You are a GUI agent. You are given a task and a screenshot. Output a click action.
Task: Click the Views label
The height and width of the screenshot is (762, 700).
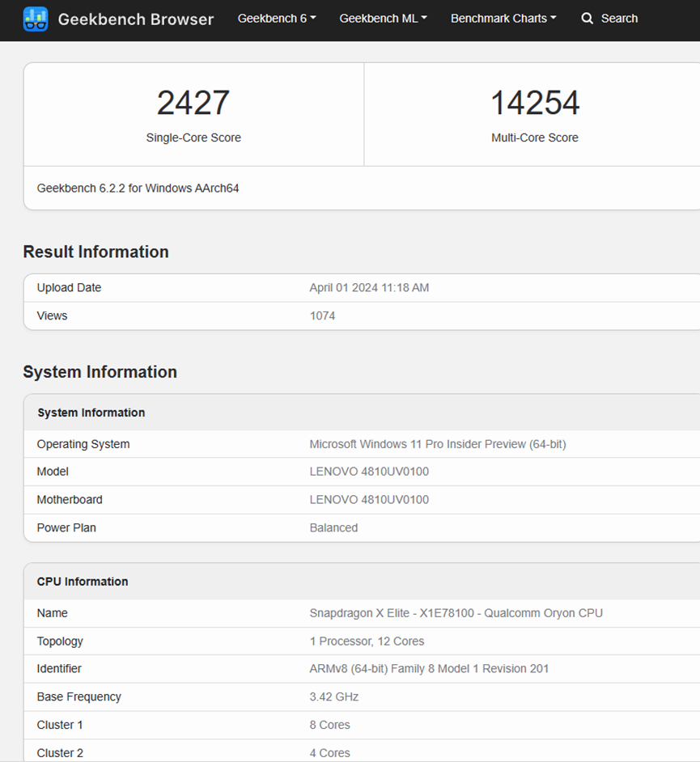click(52, 315)
